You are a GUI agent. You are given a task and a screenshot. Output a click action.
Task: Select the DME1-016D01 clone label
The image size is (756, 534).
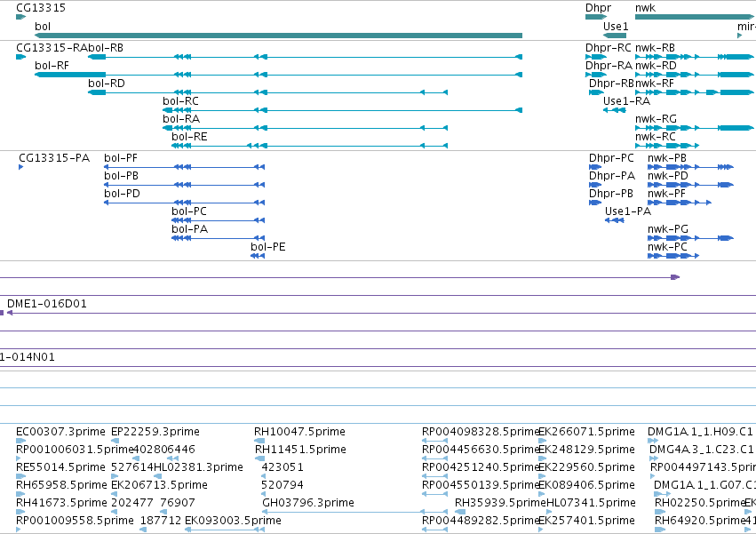point(47,304)
